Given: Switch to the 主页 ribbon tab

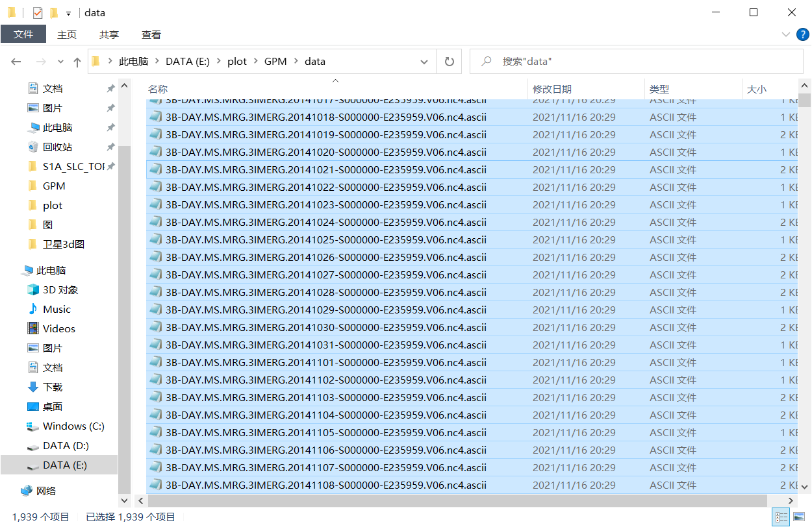Looking at the screenshot, I should point(67,34).
